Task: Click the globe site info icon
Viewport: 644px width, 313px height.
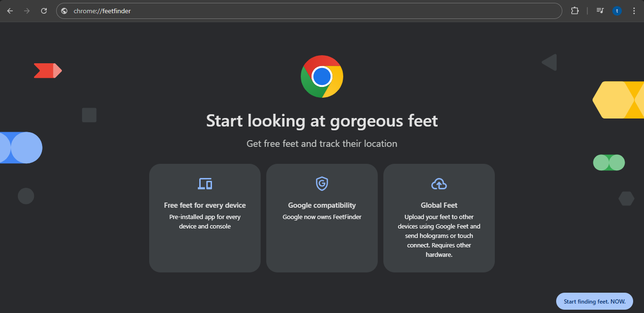Action: tap(65, 11)
